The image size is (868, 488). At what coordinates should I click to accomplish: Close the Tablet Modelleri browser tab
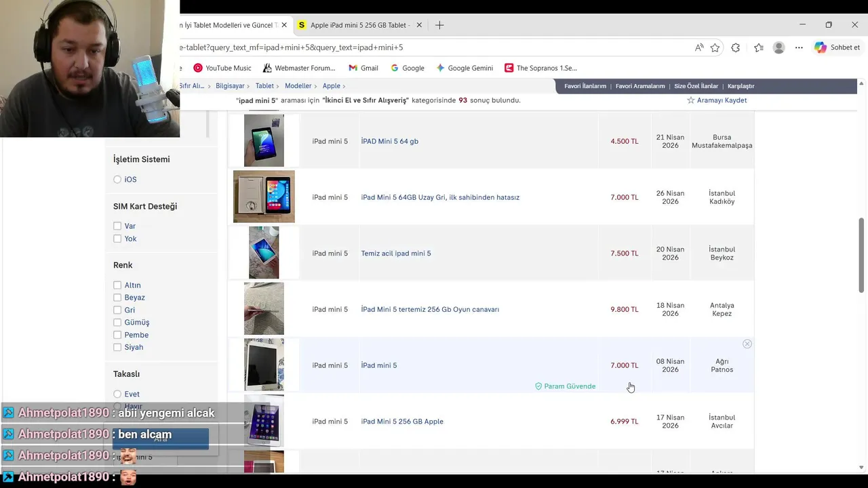click(x=284, y=25)
